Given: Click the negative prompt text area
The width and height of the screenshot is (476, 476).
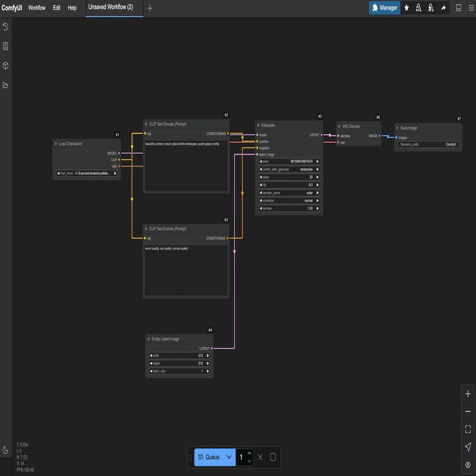Looking at the screenshot, I should pos(186,271).
